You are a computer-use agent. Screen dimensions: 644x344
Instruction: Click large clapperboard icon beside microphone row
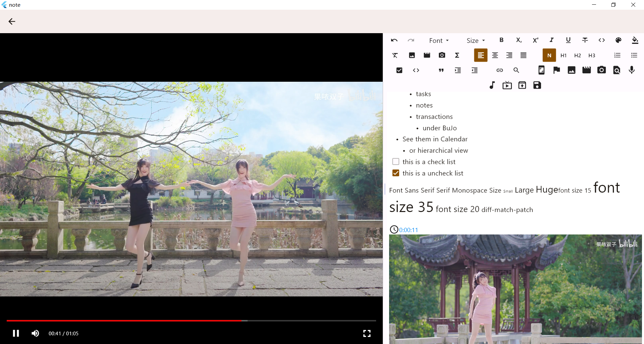click(x=587, y=70)
